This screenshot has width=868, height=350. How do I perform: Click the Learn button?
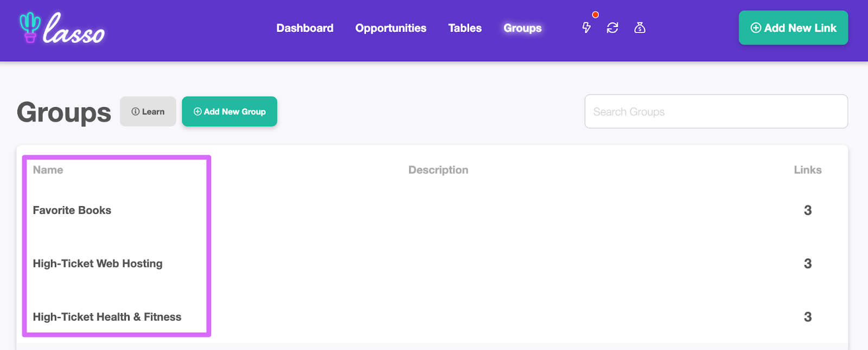pos(148,111)
